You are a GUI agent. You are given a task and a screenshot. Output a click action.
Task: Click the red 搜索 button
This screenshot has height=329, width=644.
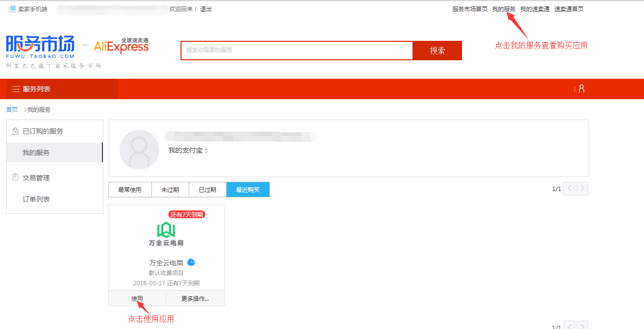coord(437,51)
